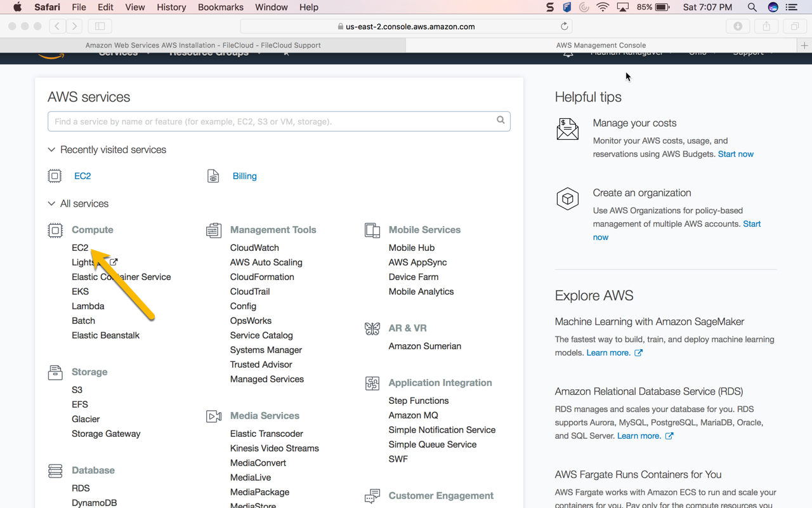Click the Storage category icon

click(55, 372)
